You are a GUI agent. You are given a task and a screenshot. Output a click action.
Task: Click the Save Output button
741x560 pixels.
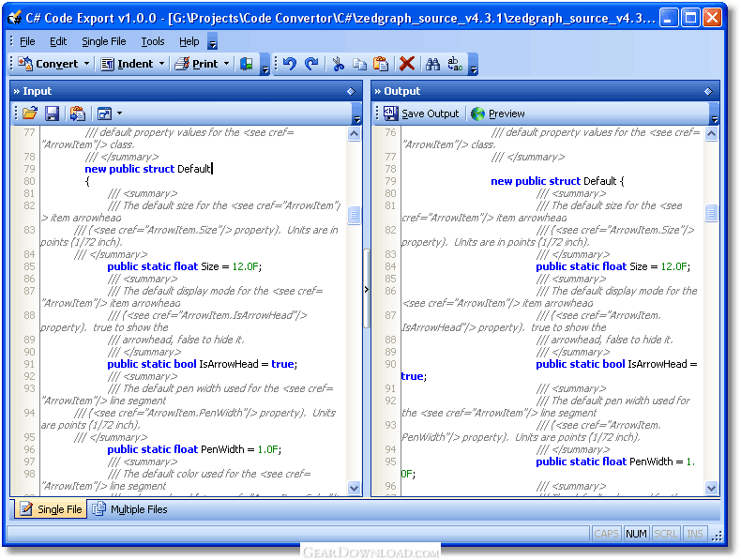pyautogui.click(x=421, y=114)
